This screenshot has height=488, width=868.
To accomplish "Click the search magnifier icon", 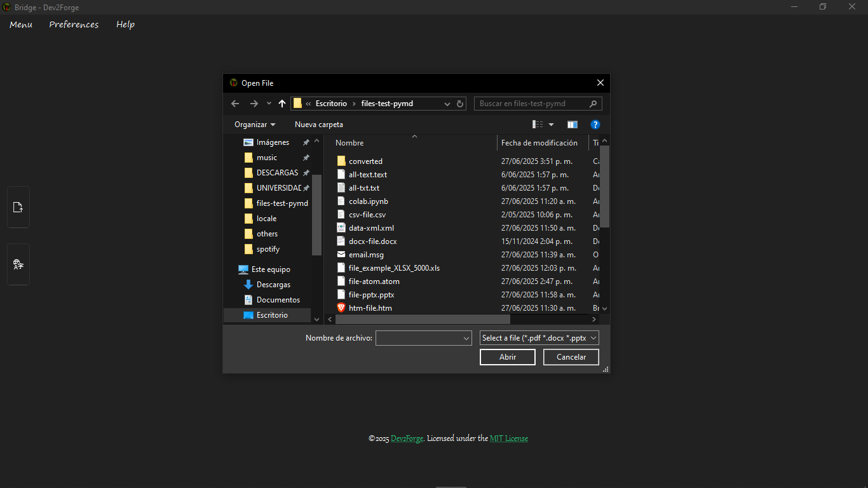I will click(593, 104).
